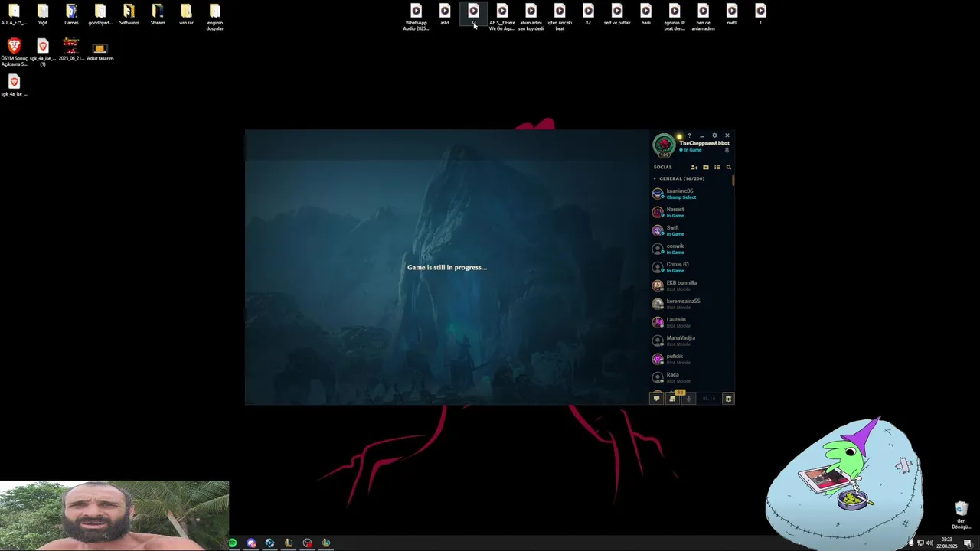Select the enginin dosyaları folder

tap(215, 17)
